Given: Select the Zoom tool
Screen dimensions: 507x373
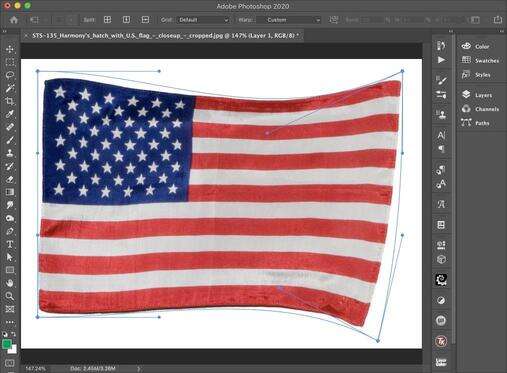Looking at the screenshot, I should pyautogui.click(x=10, y=296).
